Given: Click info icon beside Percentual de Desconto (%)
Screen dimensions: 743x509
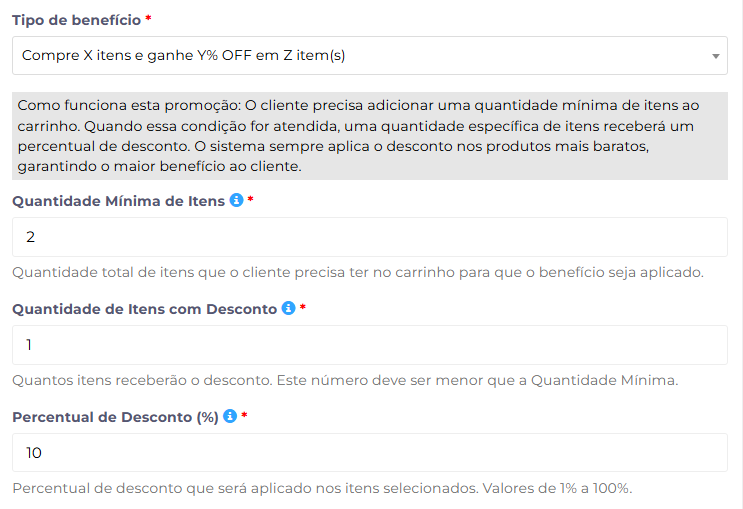Looking at the screenshot, I should point(230,416).
